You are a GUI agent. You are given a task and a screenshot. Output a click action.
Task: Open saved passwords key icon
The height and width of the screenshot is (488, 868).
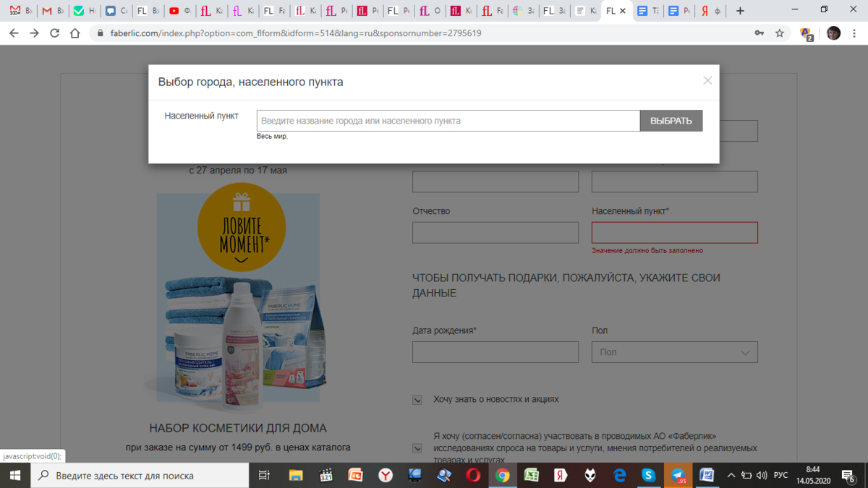coord(759,33)
